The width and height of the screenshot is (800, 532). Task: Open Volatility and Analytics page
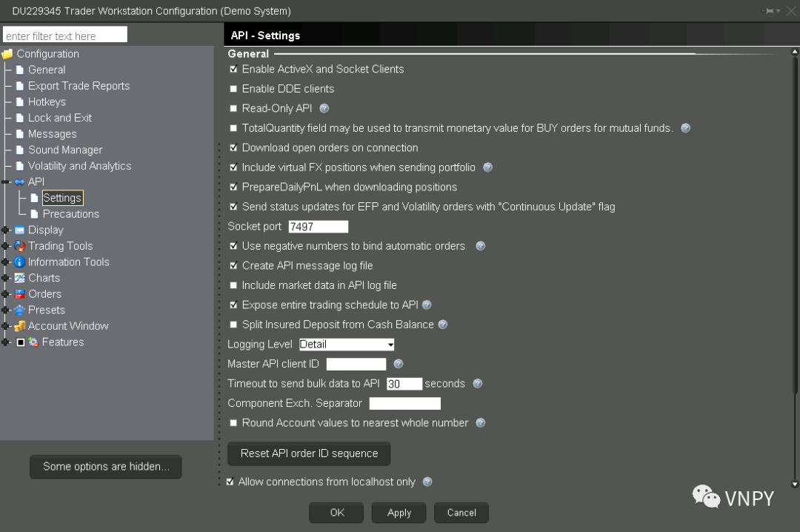tap(79, 166)
